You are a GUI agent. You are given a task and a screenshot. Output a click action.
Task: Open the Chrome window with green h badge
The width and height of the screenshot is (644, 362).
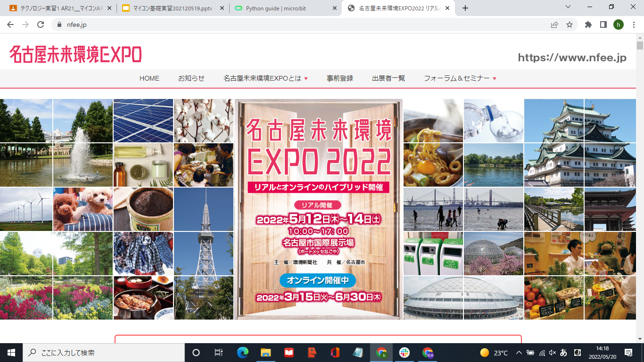[x=381, y=353]
